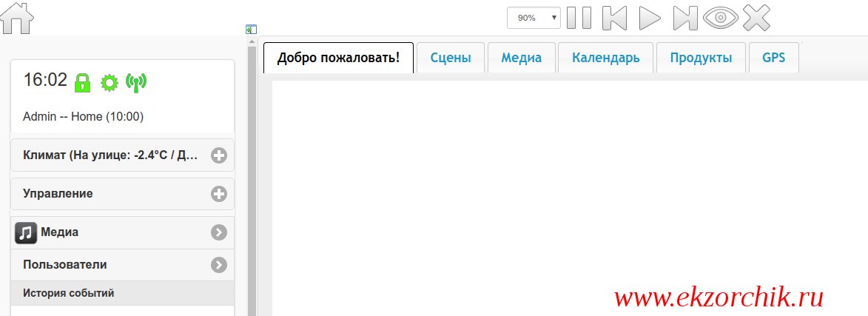The height and width of the screenshot is (316, 868).
Task: Select the GPS tab
Action: point(773,58)
